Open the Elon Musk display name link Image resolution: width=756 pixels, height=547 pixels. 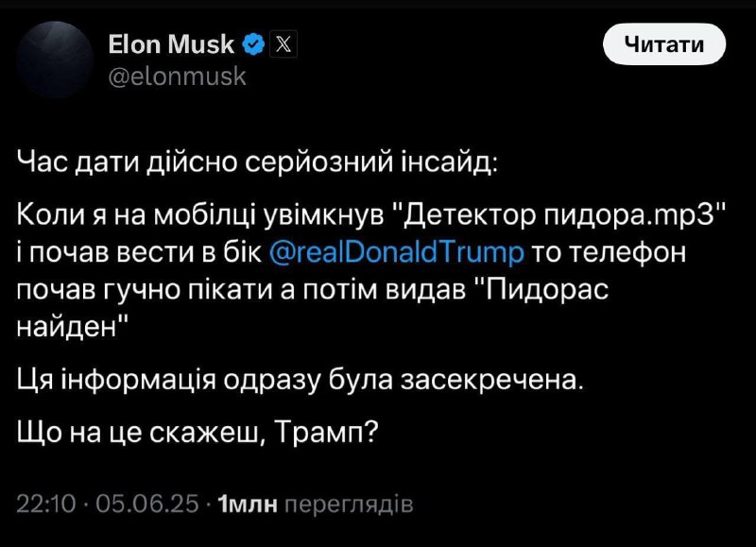[171, 44]
